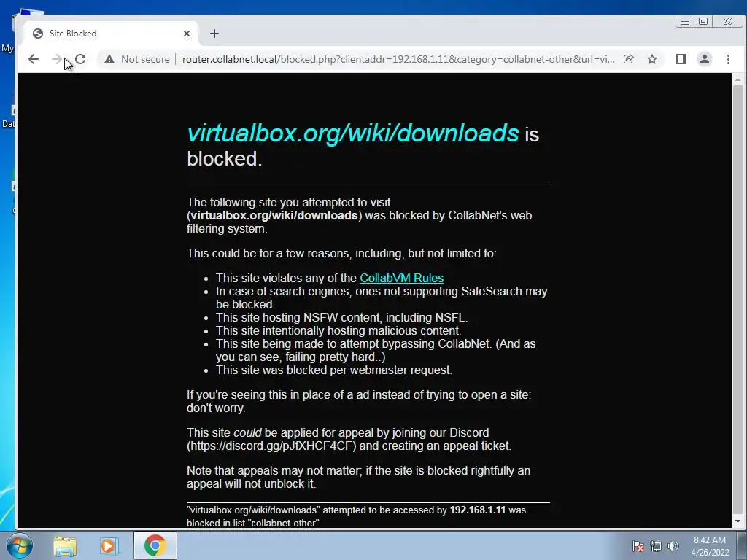Open the Chrome side panel

681,59
